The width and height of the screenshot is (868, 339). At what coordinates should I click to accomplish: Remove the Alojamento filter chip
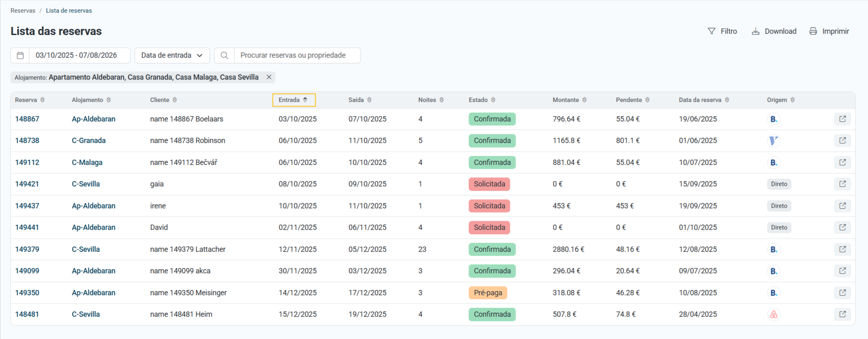tap(269, 77)
